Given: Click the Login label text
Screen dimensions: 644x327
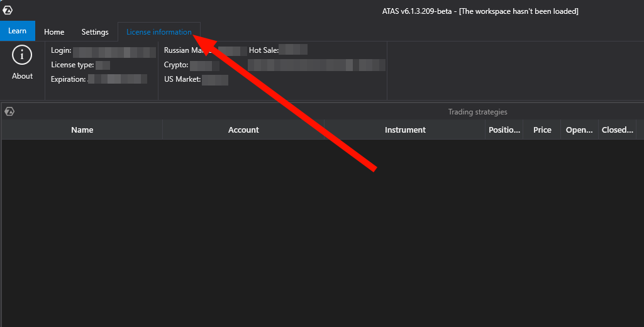Looking at the screenshot, I should 61,50.
